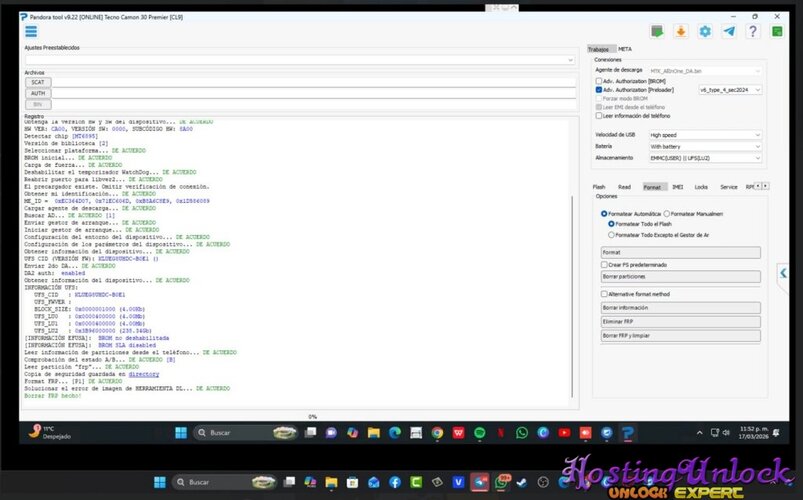
Task: Click the green arrow device icon in toolbar
Action: coord(657,31)
